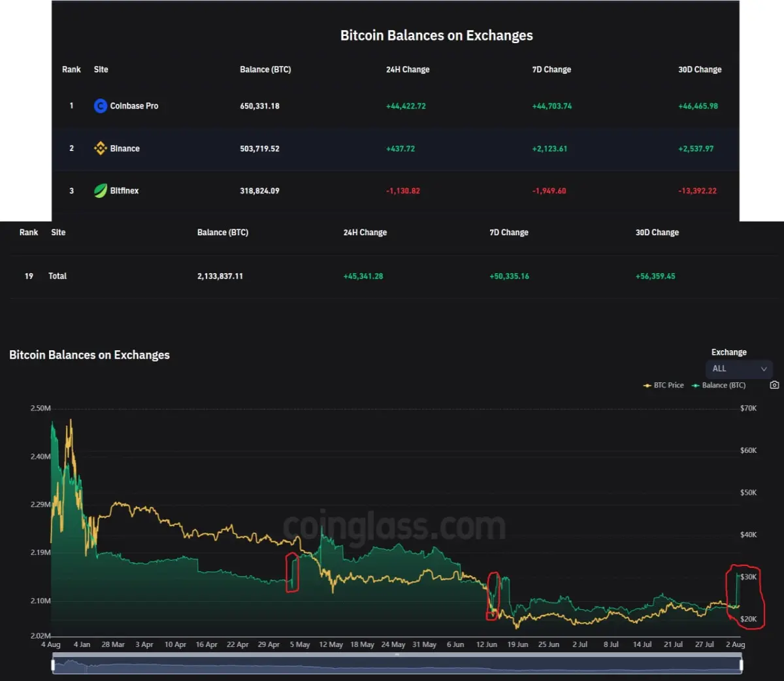Click the $70K price axis label
This screenshot has height=681, width=784.
pyautogui.click(x=749, y=408)
